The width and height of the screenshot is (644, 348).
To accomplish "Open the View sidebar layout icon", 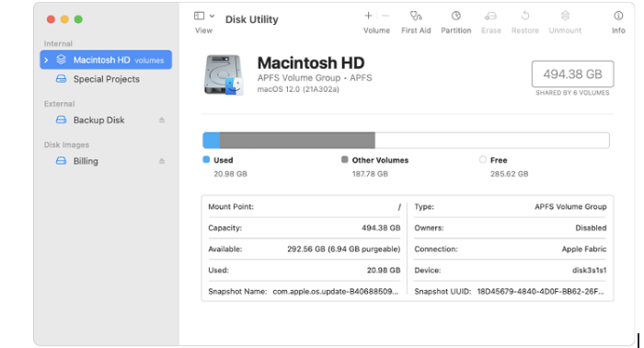I will tap(200, 16).
